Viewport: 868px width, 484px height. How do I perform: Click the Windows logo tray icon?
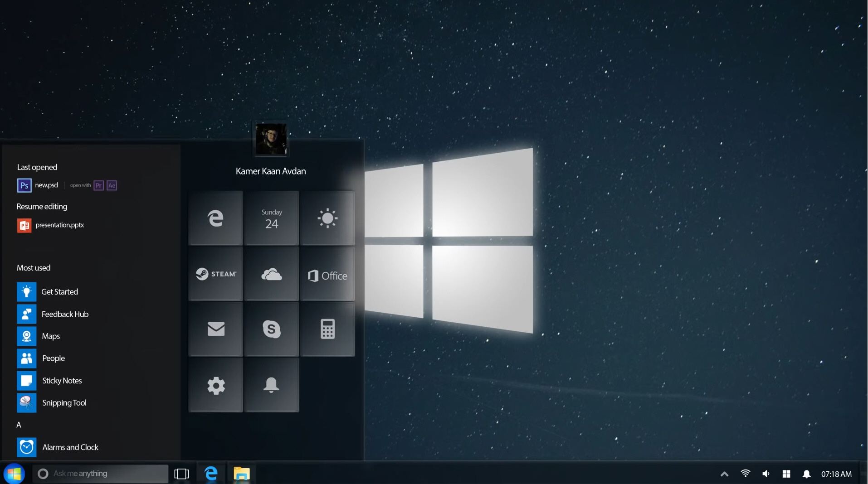pyautogui.click(x=786, y=474)
